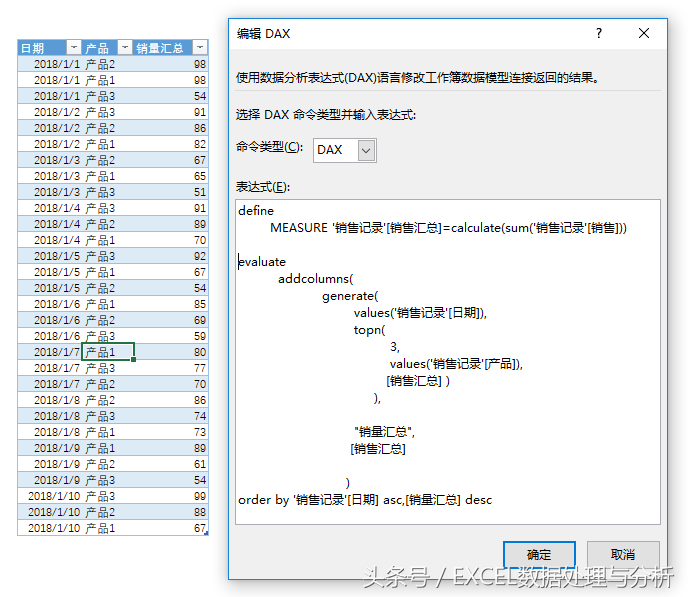Click the 'generate(' text in expression
The width and height of the screenshot is (688, 597).
350,296
